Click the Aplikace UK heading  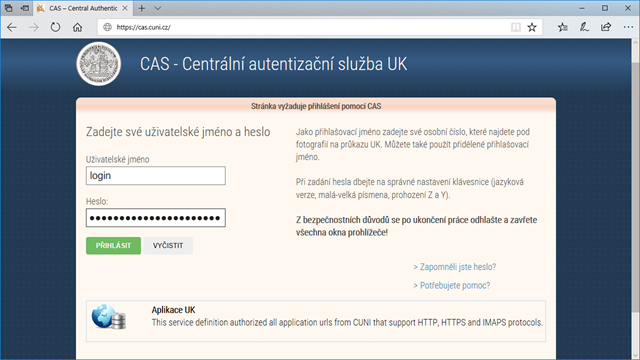(173, 310)
